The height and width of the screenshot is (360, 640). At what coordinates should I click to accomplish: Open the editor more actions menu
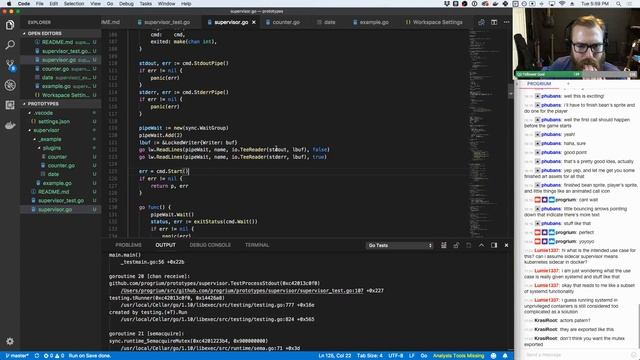click(507, 22)
